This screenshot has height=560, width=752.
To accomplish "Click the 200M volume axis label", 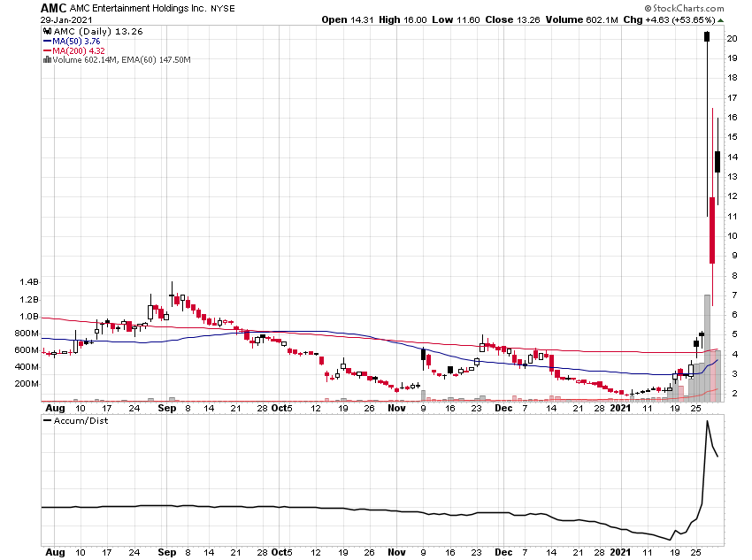I will coord(27,383).
